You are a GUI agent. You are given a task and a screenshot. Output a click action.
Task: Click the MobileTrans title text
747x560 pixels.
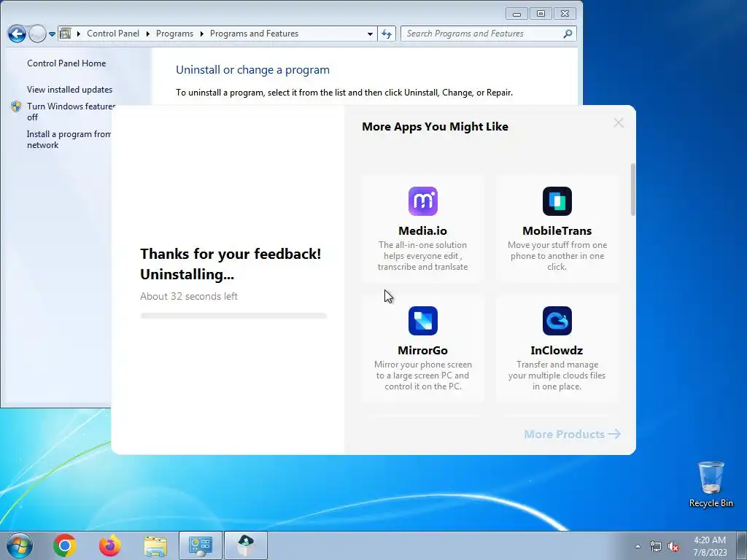pyautogui.click(x=557, y=230)
